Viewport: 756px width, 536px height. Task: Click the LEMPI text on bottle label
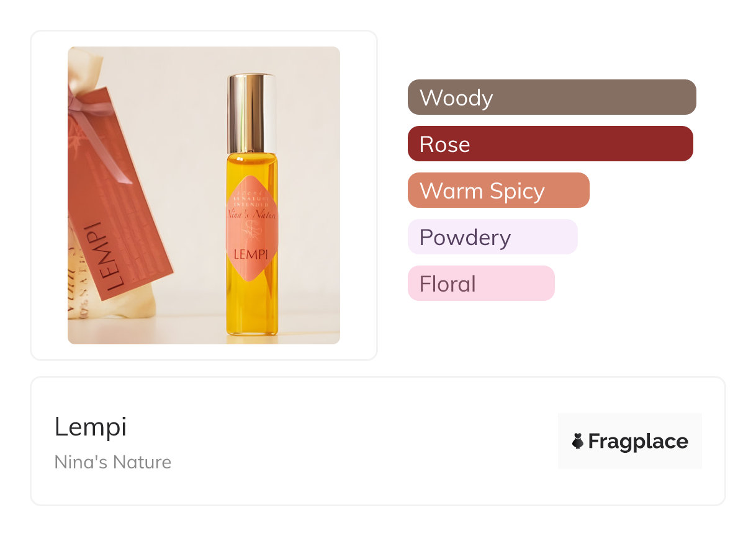coord(252,254)
